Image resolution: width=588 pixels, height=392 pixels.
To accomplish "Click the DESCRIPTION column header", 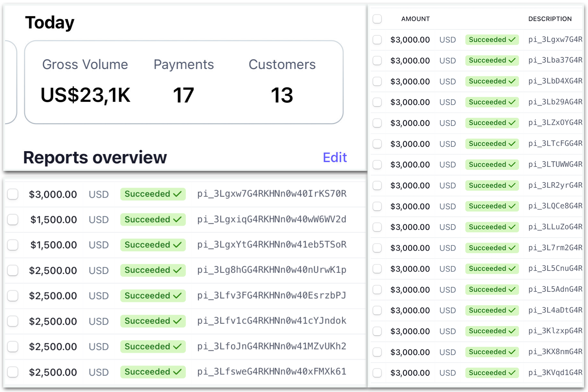I will pyautogui.click(x=550, y=19).
